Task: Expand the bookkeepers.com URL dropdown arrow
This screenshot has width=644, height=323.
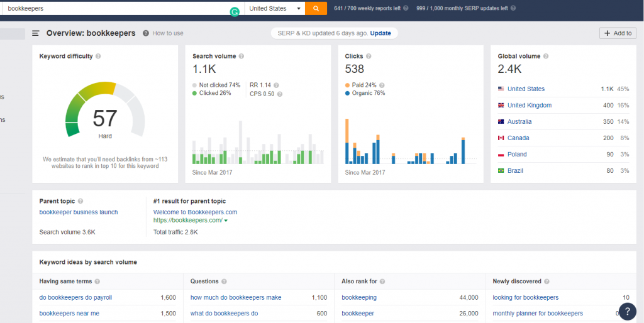Action: tap(226, 221)
